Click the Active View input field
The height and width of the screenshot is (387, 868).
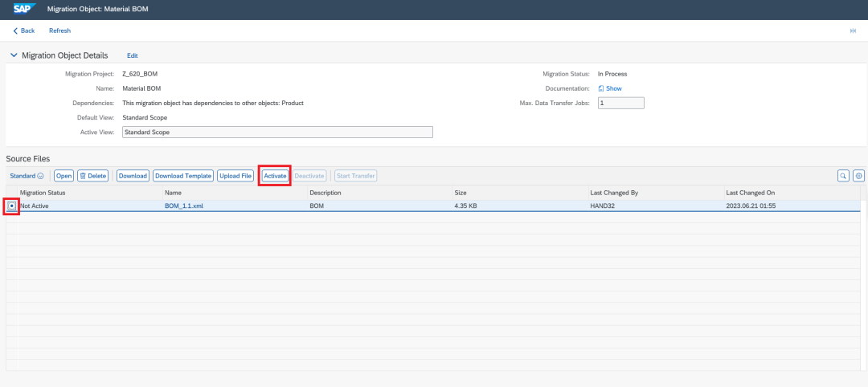pos(277,132)
